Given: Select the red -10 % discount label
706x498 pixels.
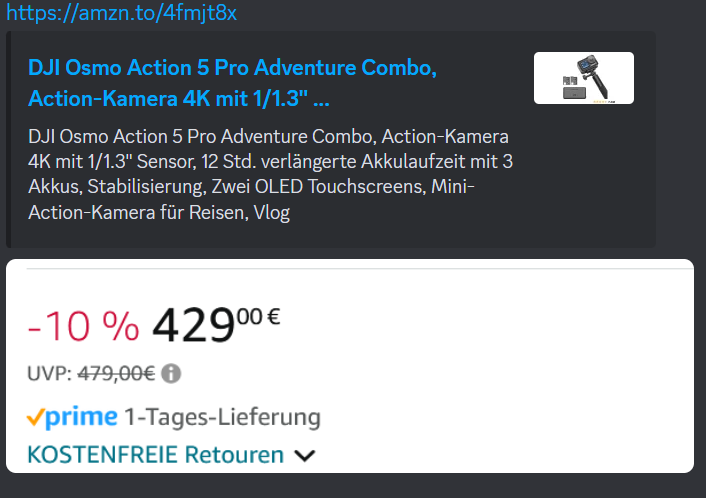Looking at the screenshot, I should click(83, 326).
